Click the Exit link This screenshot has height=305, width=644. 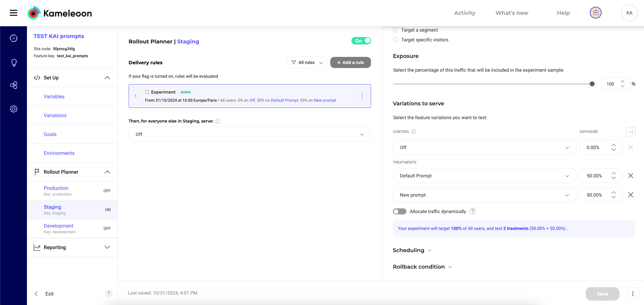[x=49, y=294]
